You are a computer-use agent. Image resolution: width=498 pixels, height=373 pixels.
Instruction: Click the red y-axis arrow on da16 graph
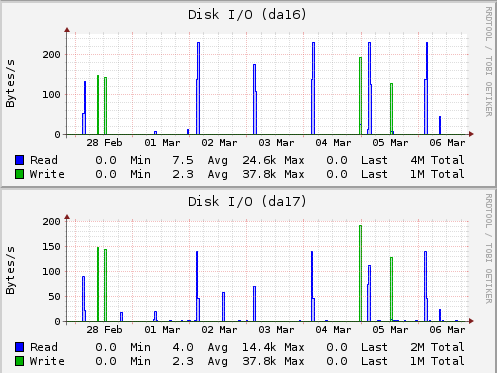[67, 30]
